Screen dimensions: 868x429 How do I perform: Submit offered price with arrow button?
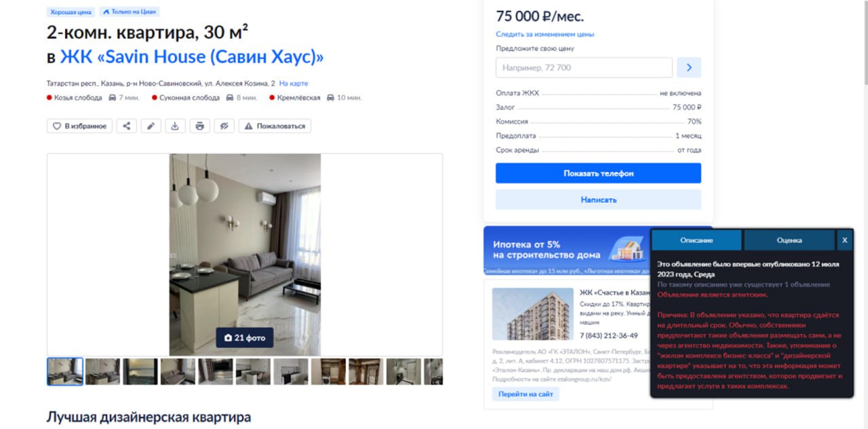(x=689, y=67)
